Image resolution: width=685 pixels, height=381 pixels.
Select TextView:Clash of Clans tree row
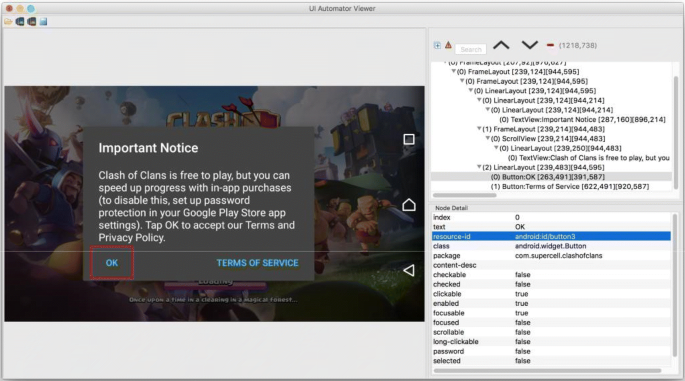tap(588, 158)
